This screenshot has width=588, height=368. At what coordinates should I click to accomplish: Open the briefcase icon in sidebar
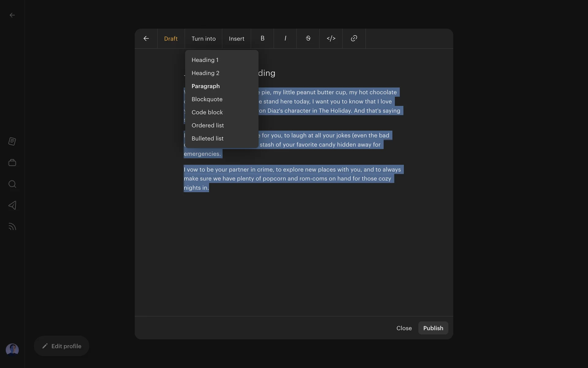pos(12,163)
